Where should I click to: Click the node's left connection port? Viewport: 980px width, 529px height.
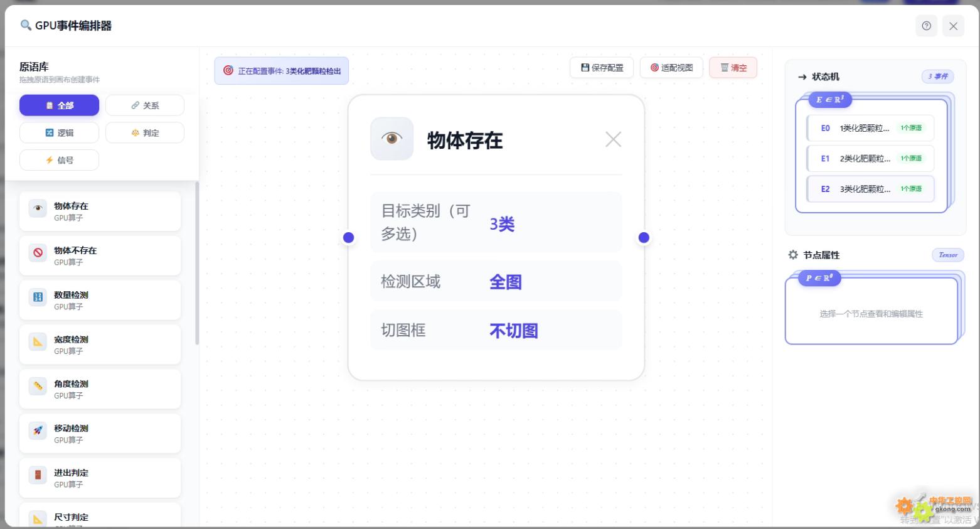[349, 237]
